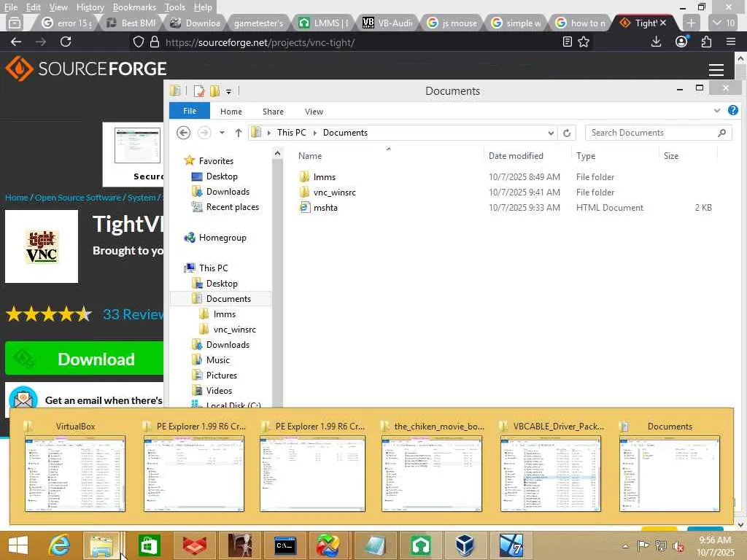
Task: Select Documents under This PC
Action: 228,298
